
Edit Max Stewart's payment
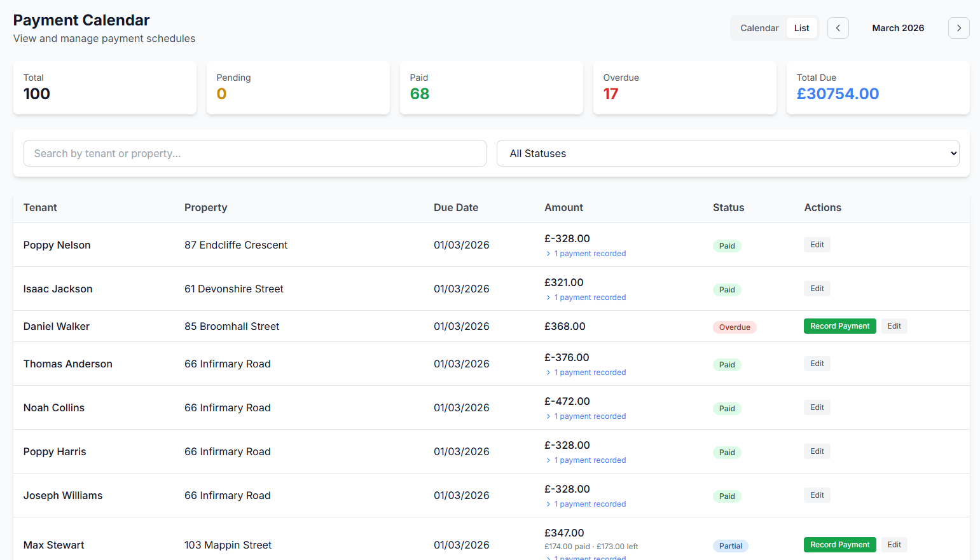[894, 545]
